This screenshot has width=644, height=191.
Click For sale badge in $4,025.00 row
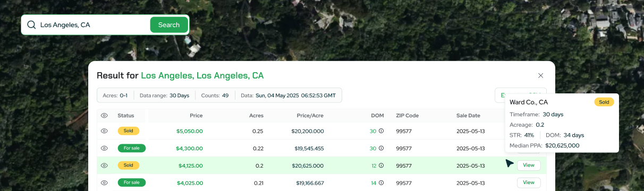click(131, 183)
